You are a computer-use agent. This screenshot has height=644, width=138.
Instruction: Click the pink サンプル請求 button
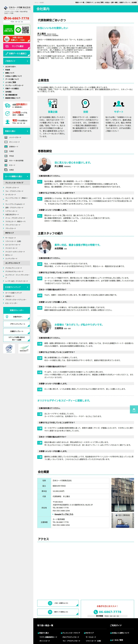point(17,46)
